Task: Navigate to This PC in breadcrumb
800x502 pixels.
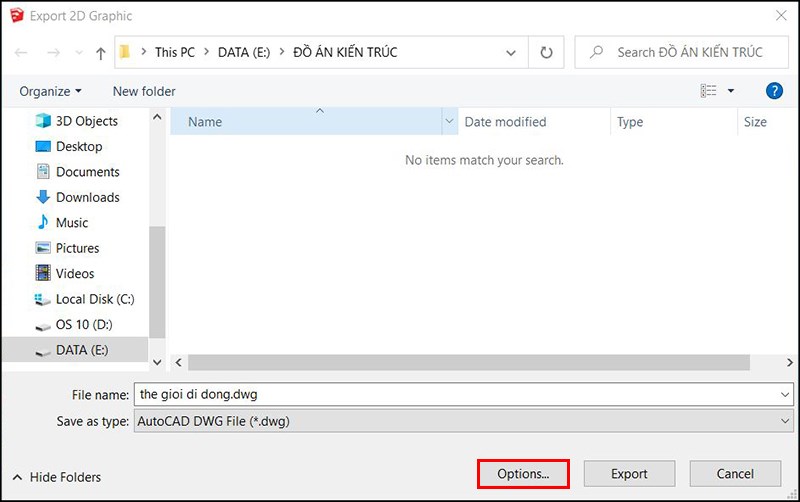Action: point(175,52)
